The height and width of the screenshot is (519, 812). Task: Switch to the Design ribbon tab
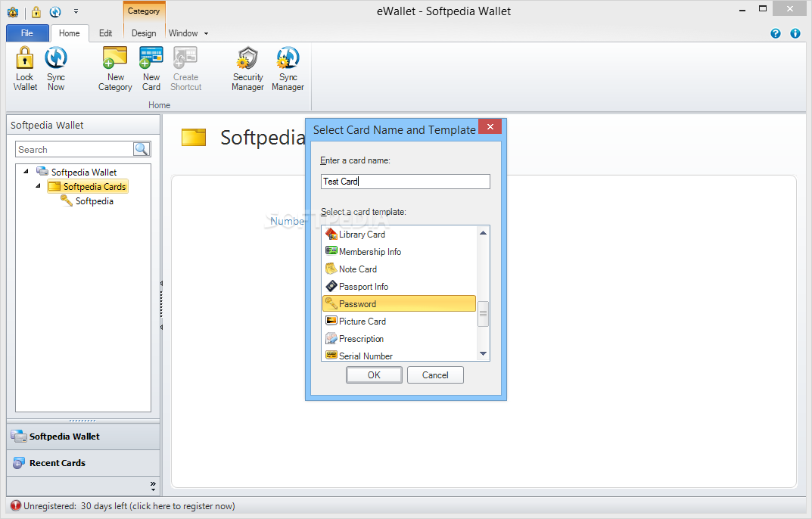coord(144,33)
